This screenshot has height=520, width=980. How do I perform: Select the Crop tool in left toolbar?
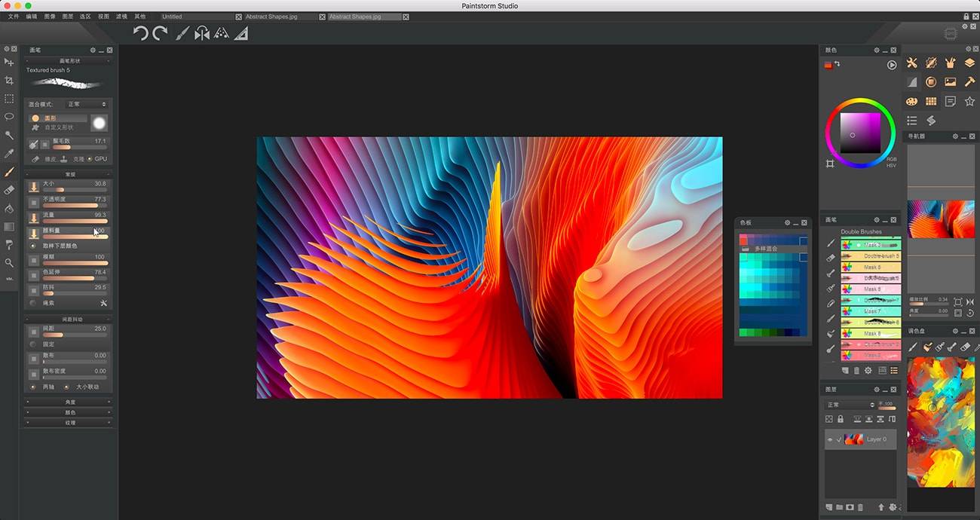point(9,81)
